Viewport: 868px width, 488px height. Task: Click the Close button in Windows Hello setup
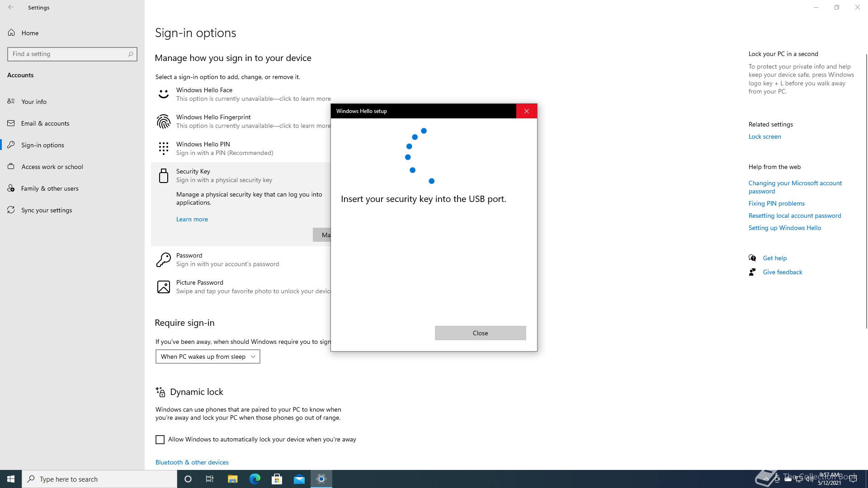click(480, 333)
